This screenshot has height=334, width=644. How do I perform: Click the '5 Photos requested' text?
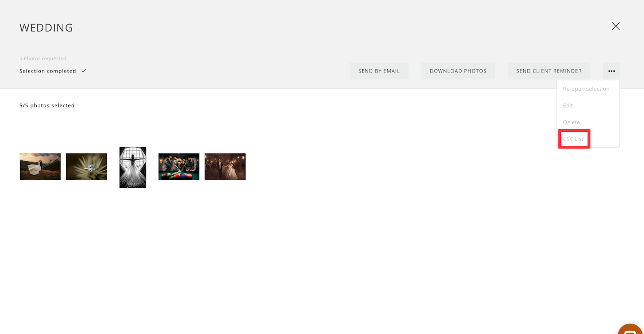[43, 58]
